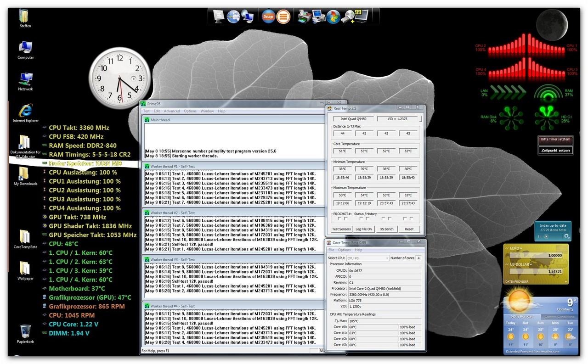This screenshot has width=588, height=364.
Task: Click Reset button in Real Temp
Action: 409,229
